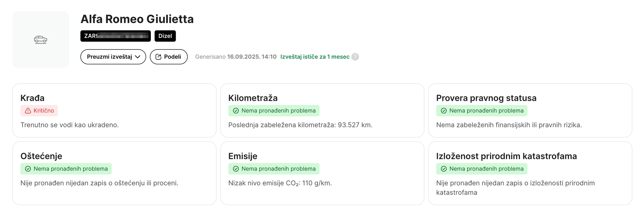Click the Izveštaj ističe za 1 mesec text
The image size is (644, 215).
point(314,57)
